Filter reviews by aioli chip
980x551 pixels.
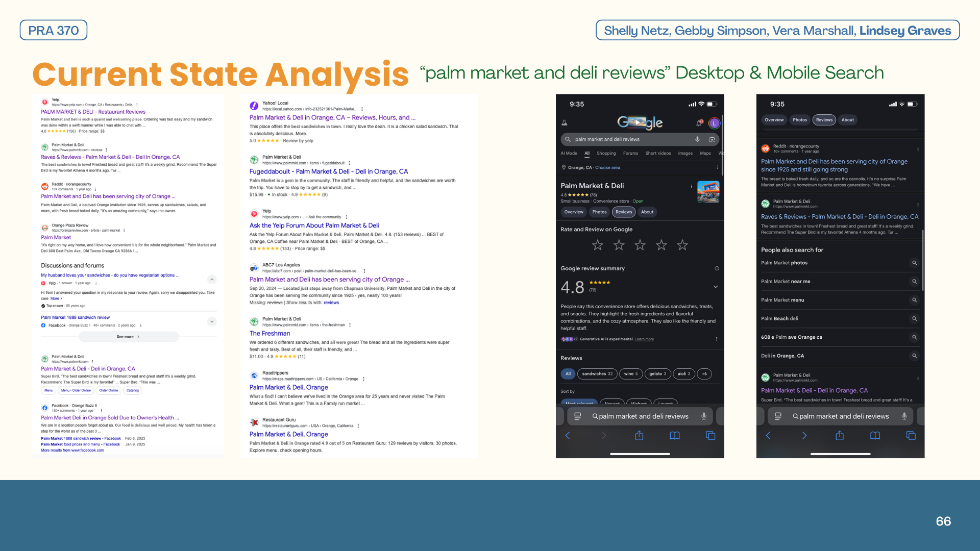pos(684,374)
